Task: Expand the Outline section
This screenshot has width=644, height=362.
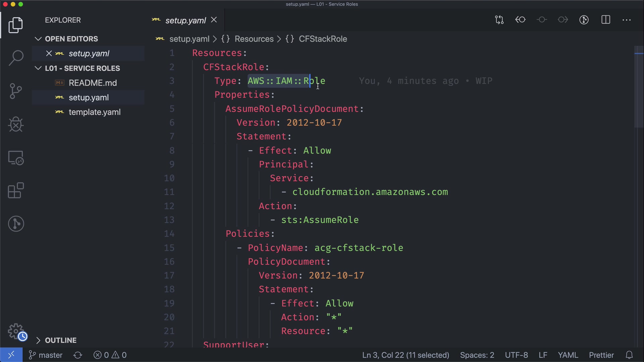Action: tap(38, 341)
